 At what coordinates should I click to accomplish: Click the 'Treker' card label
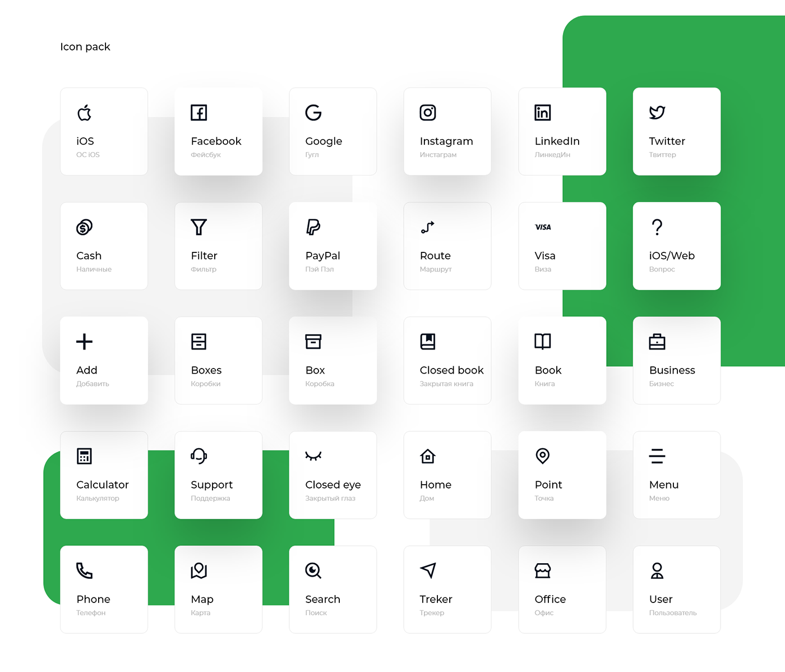(436, 599)
